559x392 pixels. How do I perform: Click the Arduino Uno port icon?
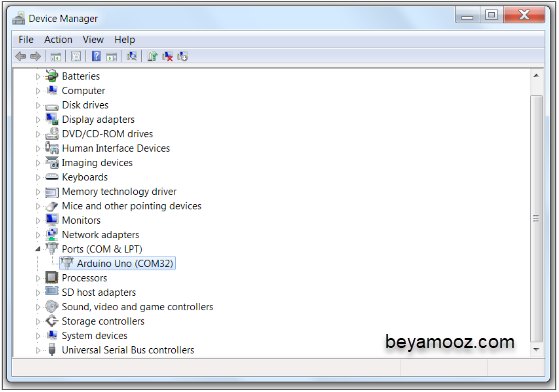[67, 263]
